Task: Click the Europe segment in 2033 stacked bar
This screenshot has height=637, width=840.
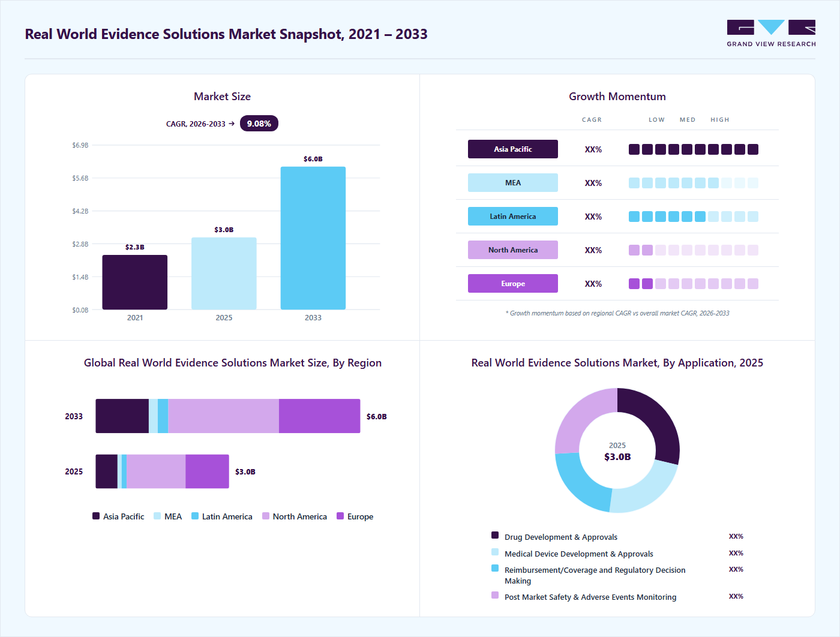Action: click(x=320, y=416)
